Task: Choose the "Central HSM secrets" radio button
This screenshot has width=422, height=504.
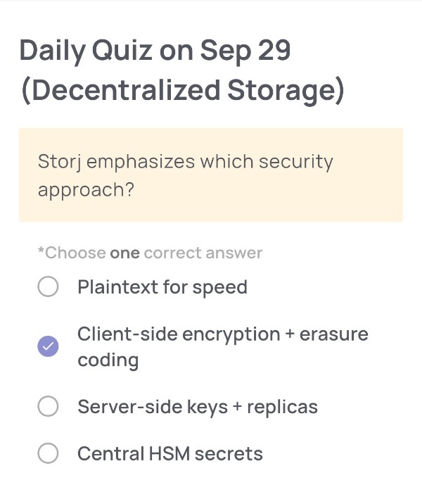Action: tap(48, 454)
